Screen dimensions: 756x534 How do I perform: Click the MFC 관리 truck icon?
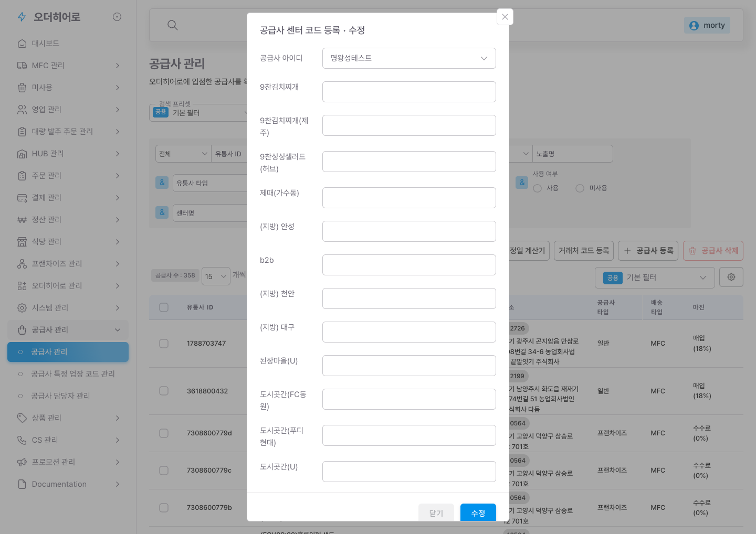click(x=22, y=66)
